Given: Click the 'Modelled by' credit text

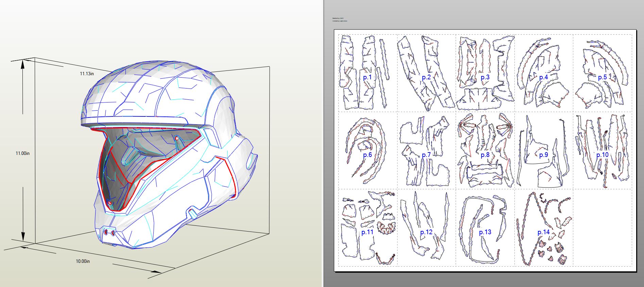Looking at the screenshot, I should (x=339, y=18).
